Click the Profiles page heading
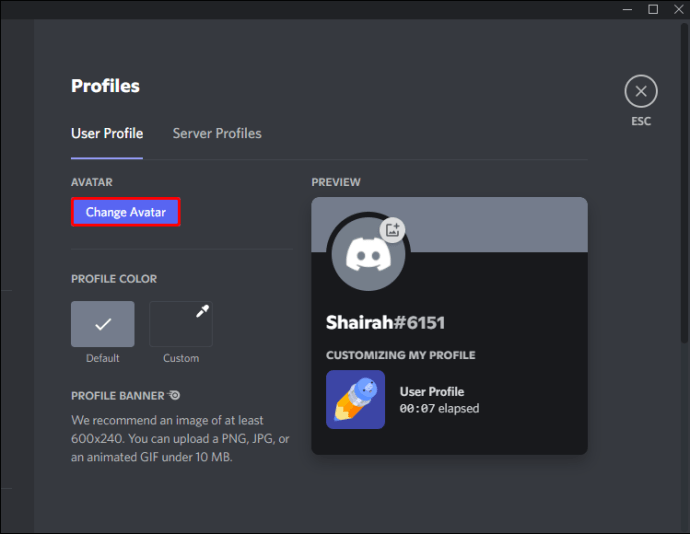Image resolution: width=690 pixels, height=534 pixels. [x=105, y=86]
